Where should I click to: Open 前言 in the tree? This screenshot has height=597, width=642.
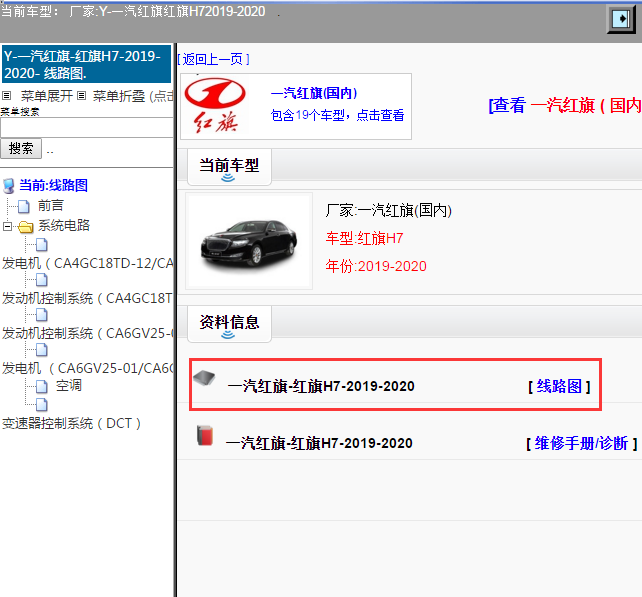(51, 206)
